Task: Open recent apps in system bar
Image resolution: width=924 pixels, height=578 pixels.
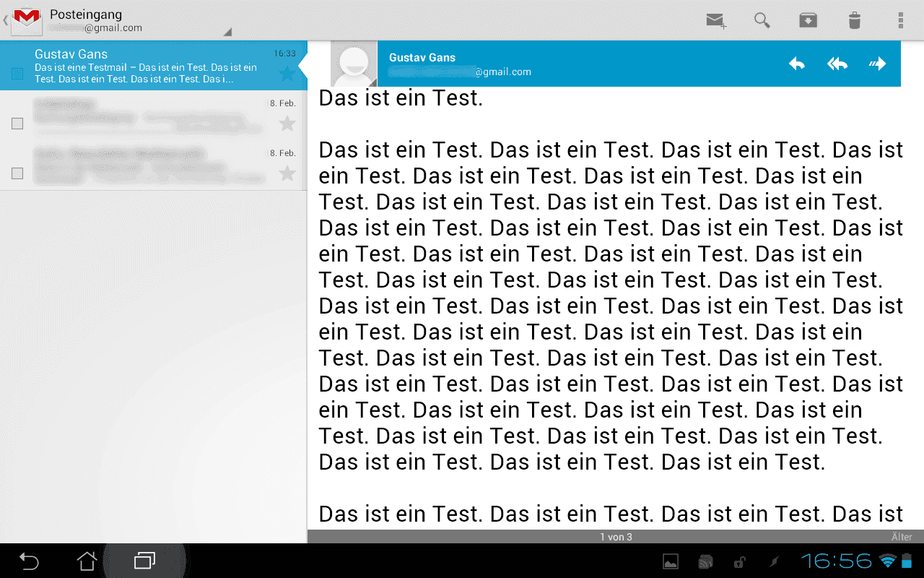Action: [x=144, y=561]
